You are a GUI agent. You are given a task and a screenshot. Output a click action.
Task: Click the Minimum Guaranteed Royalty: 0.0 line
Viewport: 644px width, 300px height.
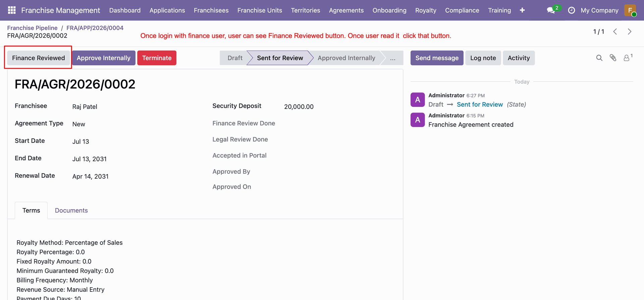click(x=65, y=271)
